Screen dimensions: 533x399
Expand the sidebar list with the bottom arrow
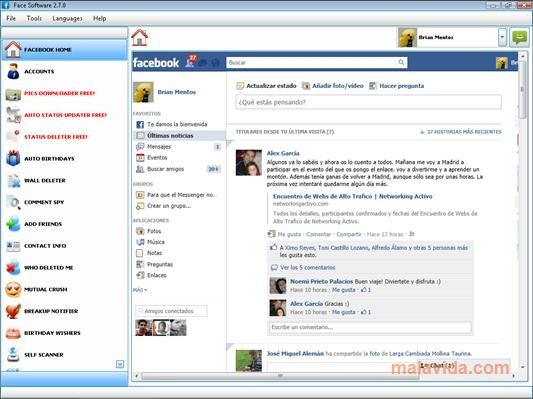tap(120, 364)
